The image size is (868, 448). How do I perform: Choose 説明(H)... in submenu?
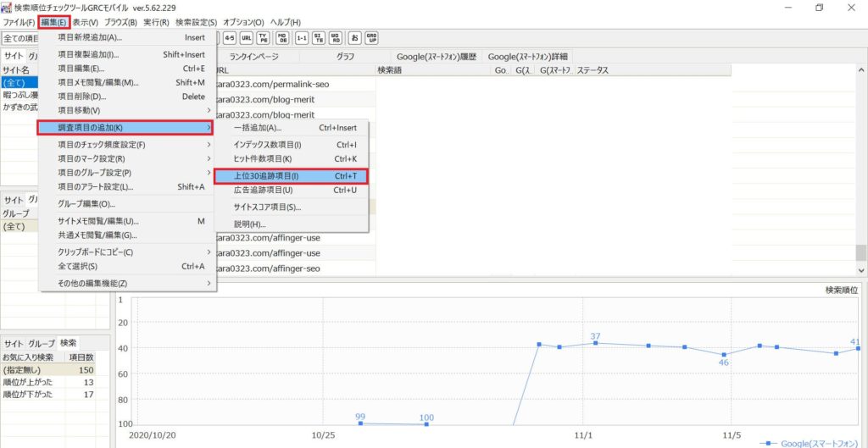292,224
